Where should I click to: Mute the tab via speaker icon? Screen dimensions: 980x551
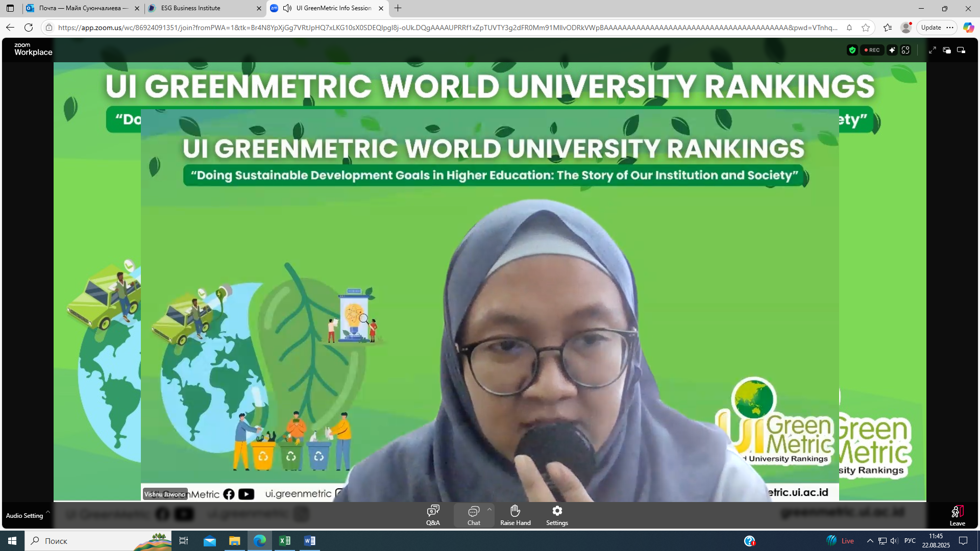pos(287,8)
